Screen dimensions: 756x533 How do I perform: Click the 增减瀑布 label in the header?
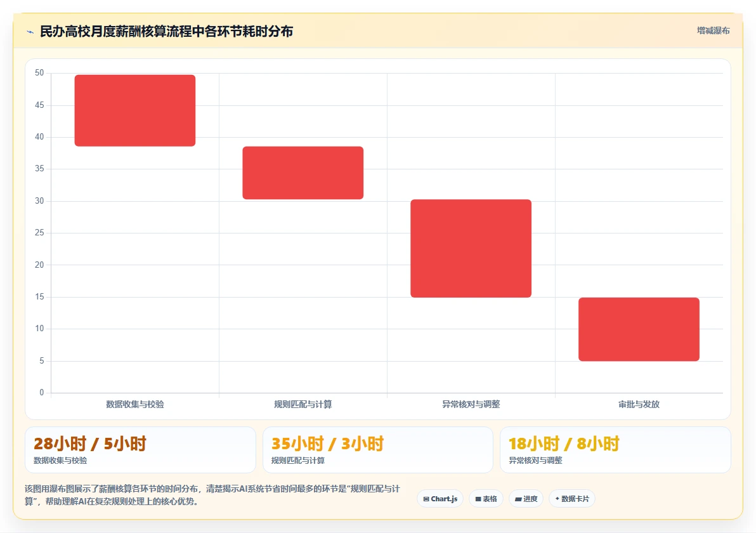tap(713, 31)
